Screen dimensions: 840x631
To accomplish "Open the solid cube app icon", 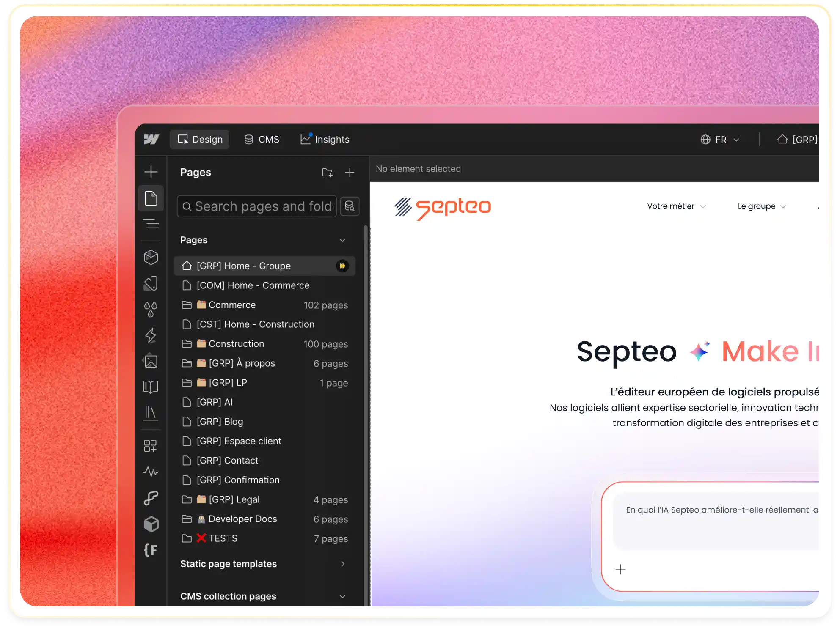I will tap(151, 524).
